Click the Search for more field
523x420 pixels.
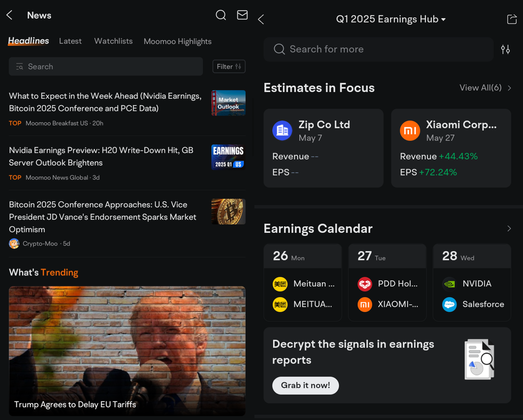pyautogui.click(x=379, y=49)
